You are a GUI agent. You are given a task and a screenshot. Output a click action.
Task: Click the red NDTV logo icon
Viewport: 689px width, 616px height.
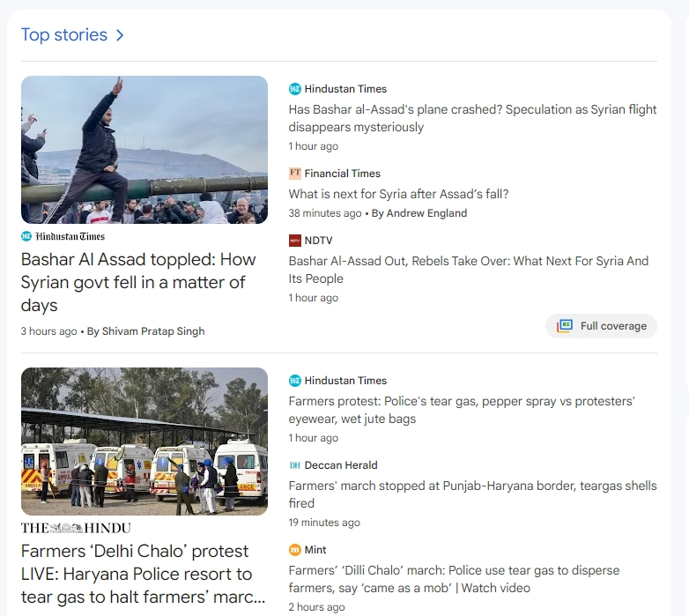[x=295, y=241]
